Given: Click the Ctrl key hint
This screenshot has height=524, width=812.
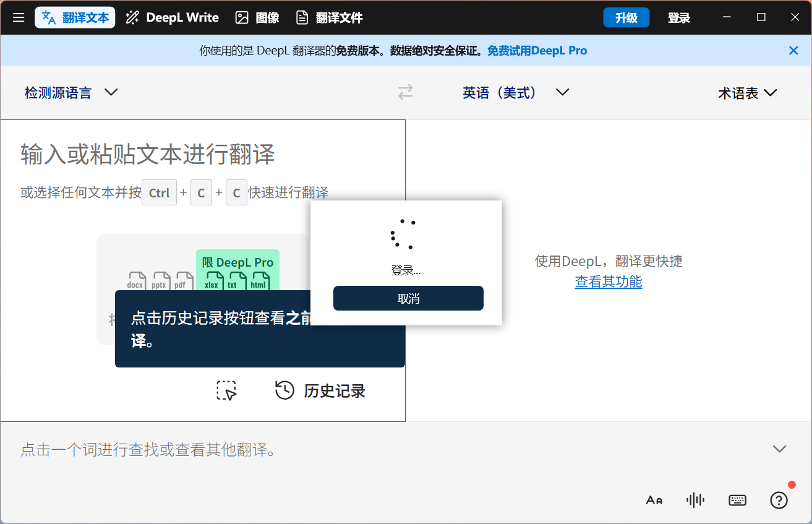Looking at the screenshot, I should [x=159, y=193].
